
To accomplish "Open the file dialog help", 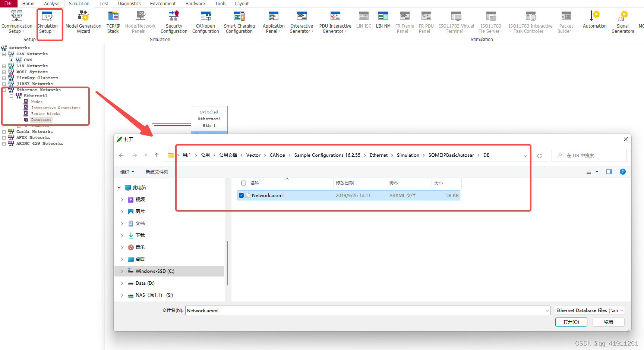I will 623,172.
